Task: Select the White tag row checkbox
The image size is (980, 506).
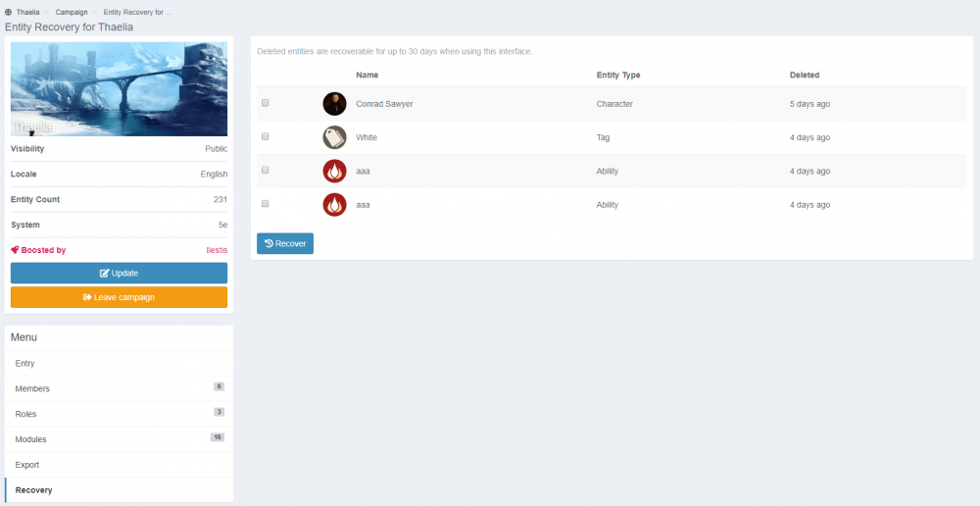Action: click(266, 136)
